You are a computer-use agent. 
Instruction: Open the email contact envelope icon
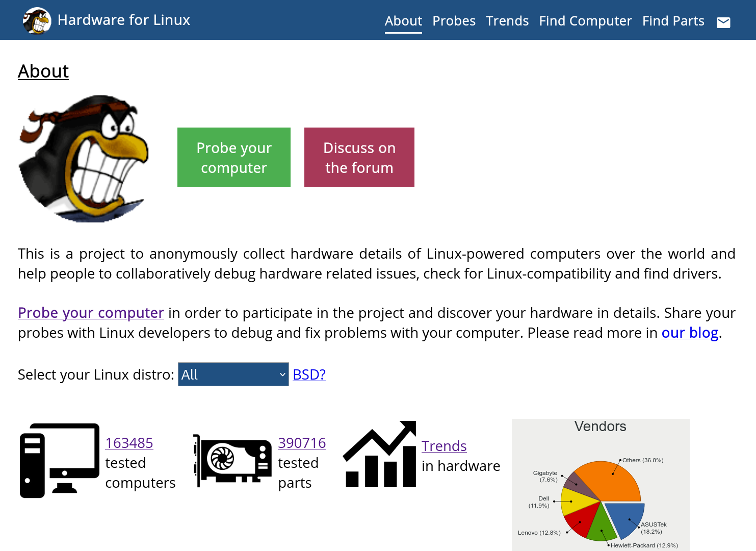tap(723, 22)
